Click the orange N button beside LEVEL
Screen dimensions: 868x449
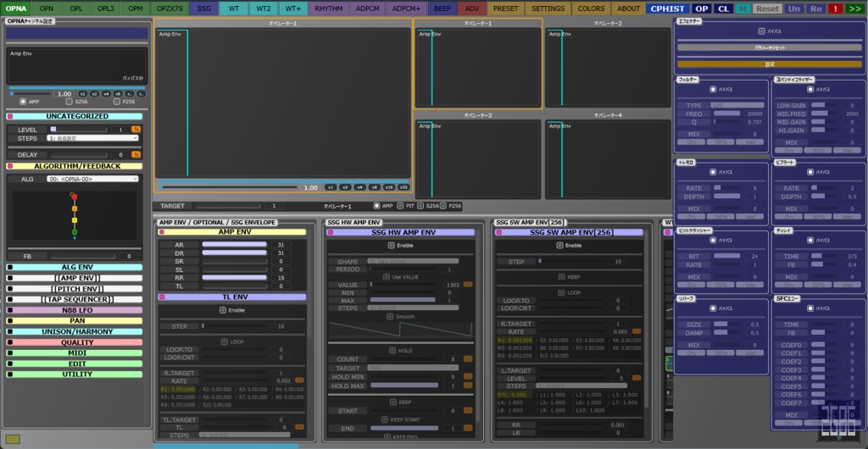[136, 130]
